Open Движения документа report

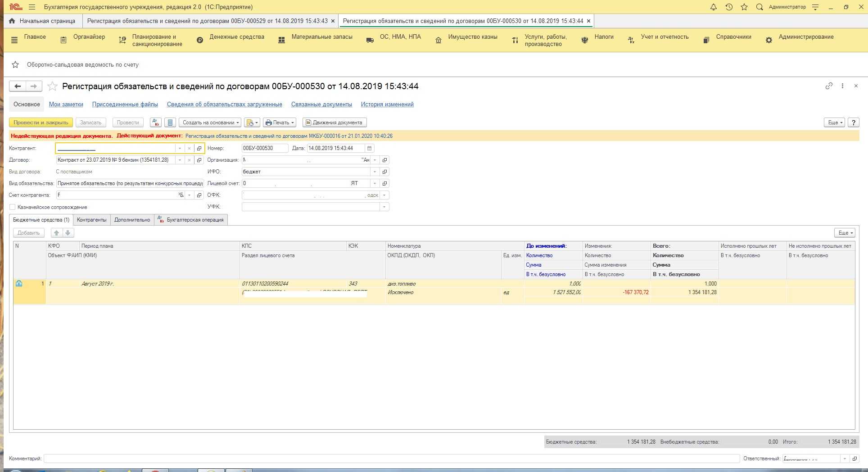(x=335, y=123)
